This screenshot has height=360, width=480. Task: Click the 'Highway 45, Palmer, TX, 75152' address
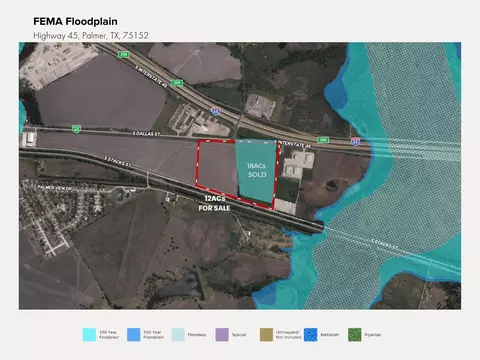(91, 36)
